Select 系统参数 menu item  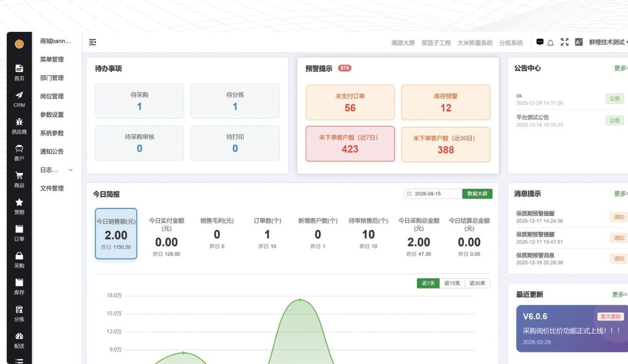coord(52,133)
